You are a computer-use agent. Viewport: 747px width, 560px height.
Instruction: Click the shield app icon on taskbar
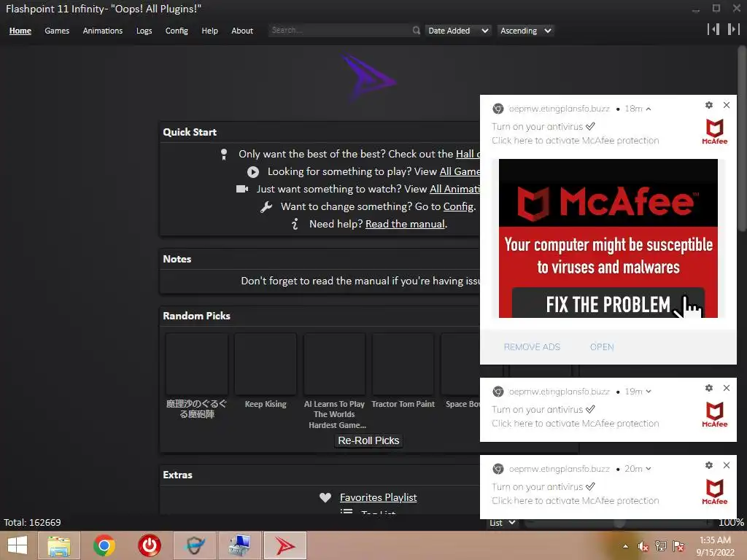click(x=194, y=545)
